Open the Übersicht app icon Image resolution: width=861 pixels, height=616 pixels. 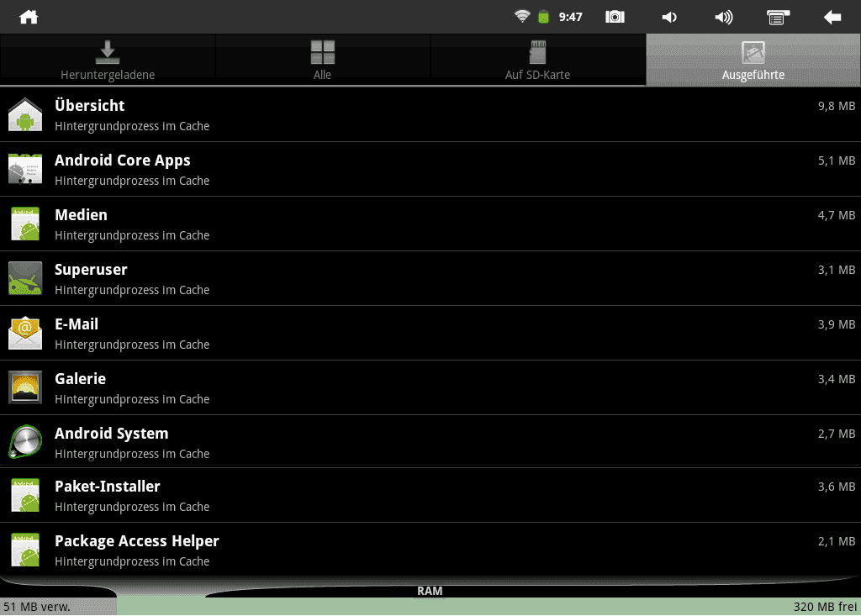25,115
